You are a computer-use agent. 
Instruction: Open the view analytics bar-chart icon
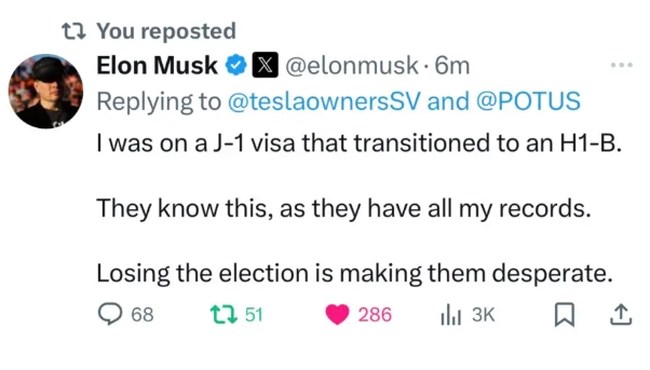[x=451, y=314]
